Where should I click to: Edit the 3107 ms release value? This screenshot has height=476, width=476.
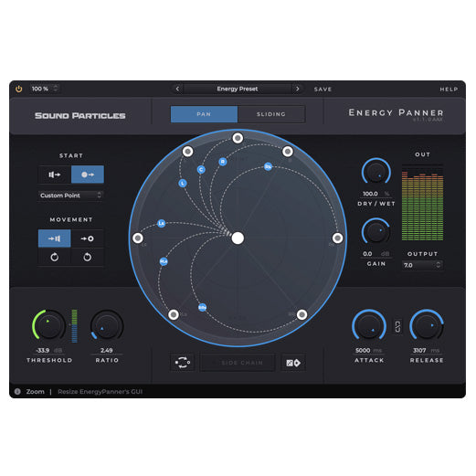tap(419, 350)
